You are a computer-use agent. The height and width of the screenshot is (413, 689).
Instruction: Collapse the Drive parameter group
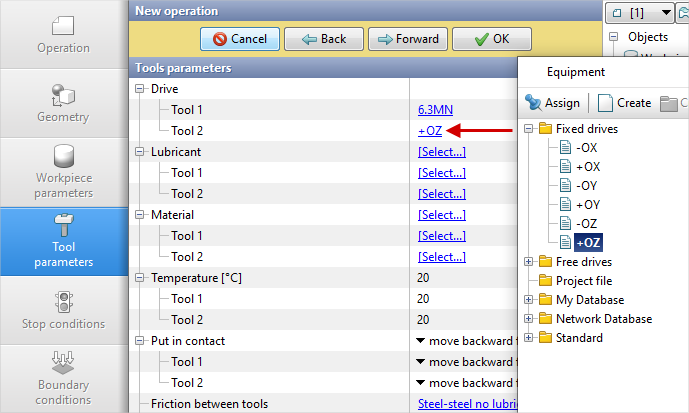coord(140,89)
